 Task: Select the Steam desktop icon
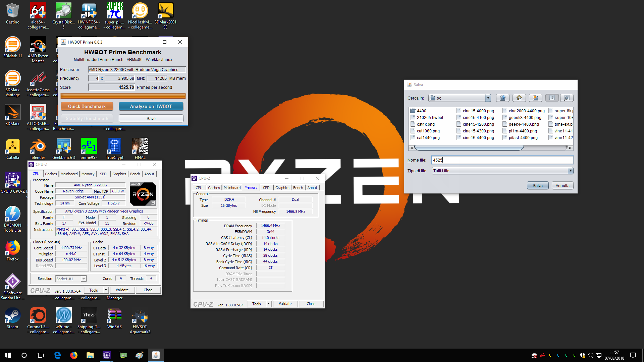[x=12, y=318]
